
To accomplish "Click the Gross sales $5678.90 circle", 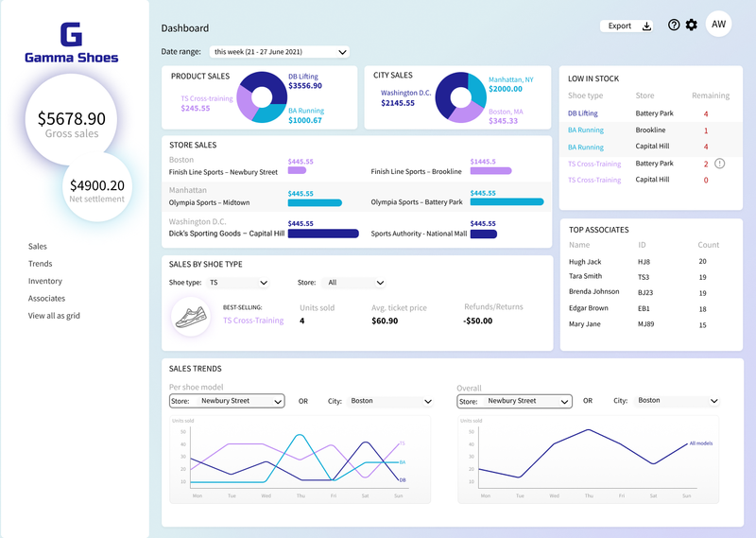I will click(x=72, y=120).
